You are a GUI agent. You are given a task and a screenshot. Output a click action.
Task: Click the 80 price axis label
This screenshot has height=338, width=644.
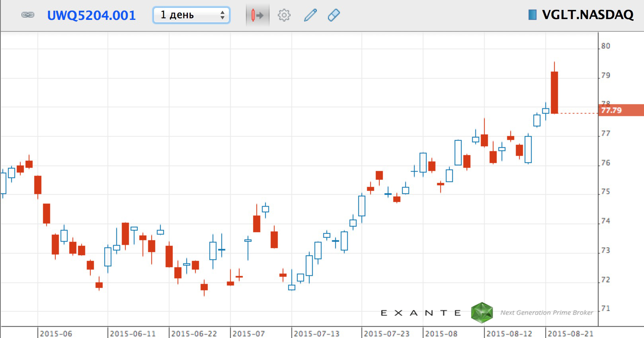605,46
